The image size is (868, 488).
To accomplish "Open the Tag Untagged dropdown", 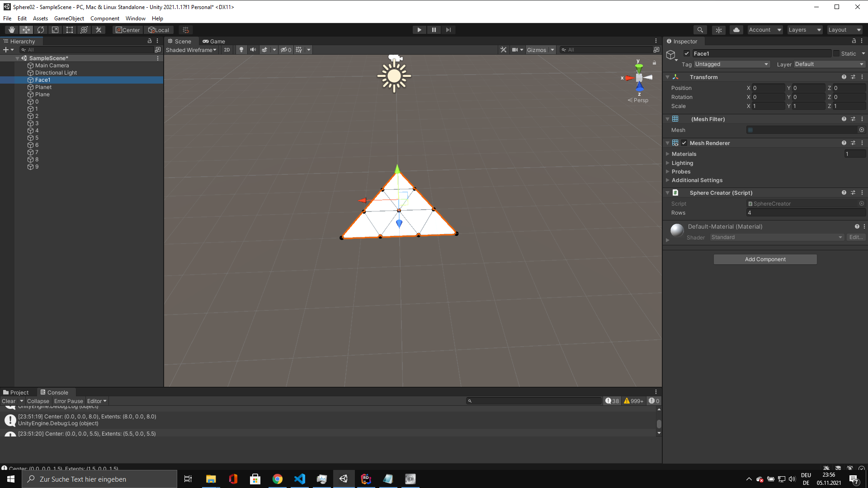I will [x=731, y=64].
